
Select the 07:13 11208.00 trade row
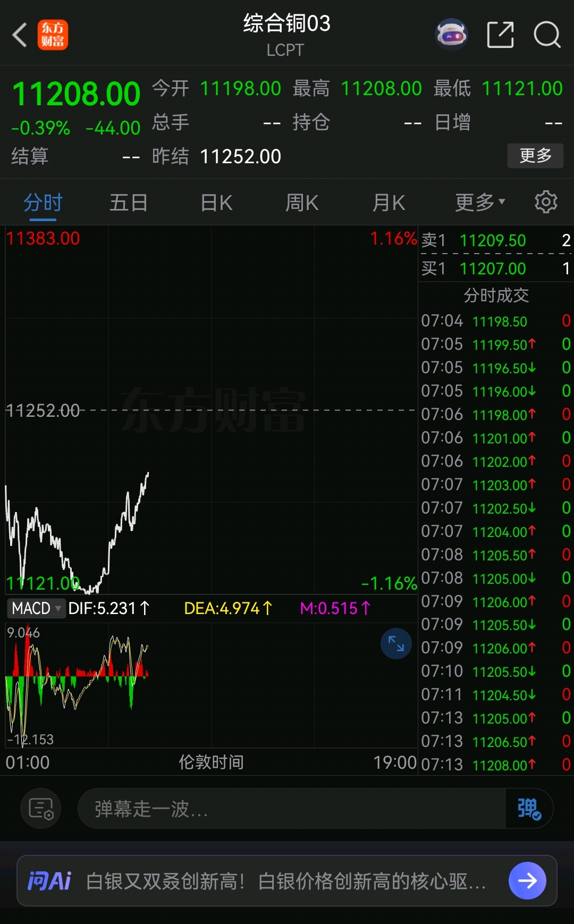click(x=496, y=765)
